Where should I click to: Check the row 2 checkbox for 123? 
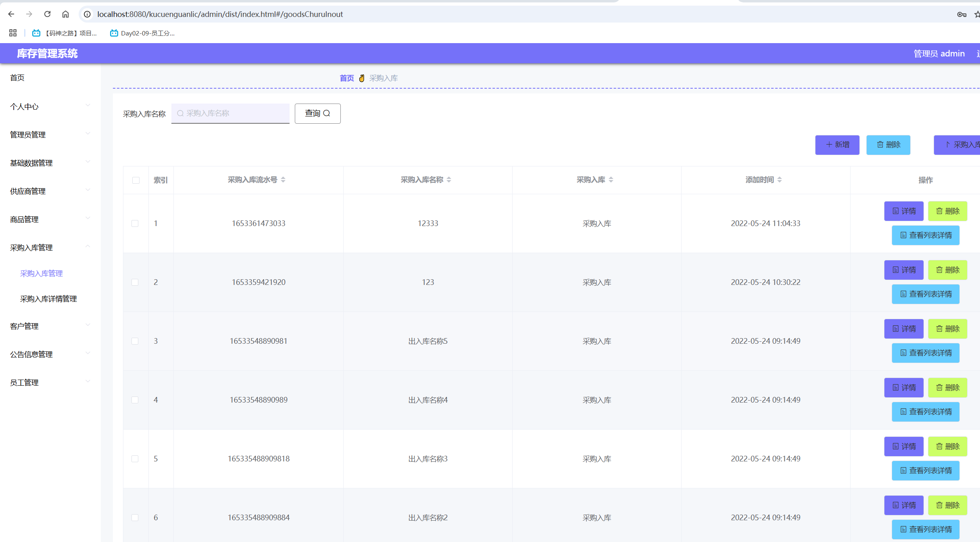(x=135, y=282)
